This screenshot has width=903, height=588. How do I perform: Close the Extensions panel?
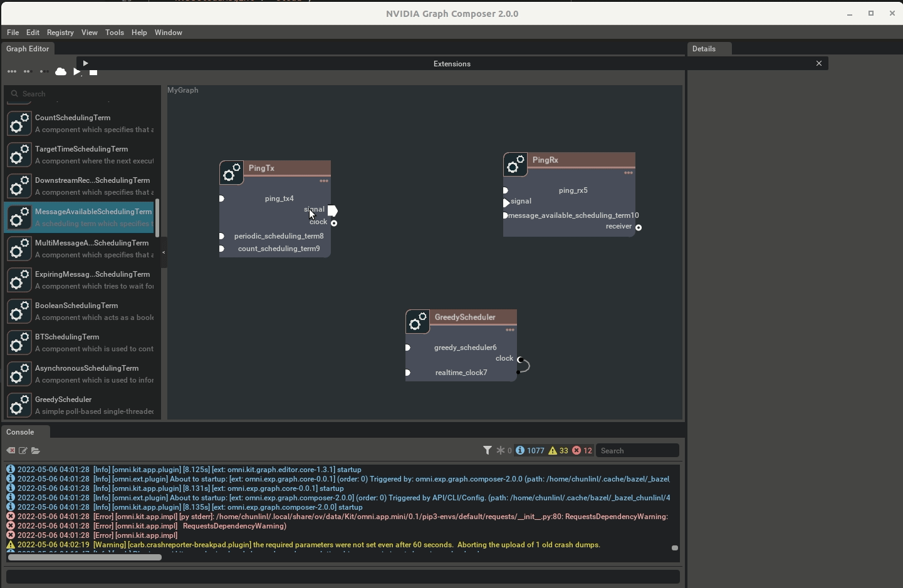coord(819,63)
